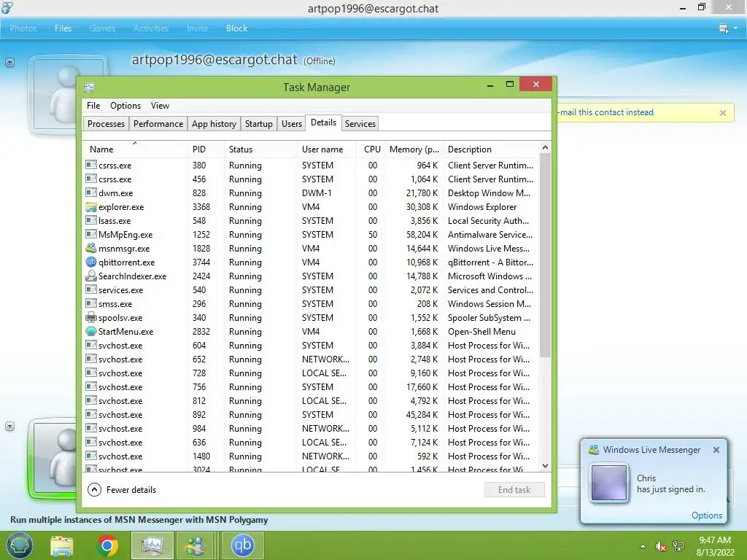
Task: Click Windows Explorer description cell
Action: 482,207
